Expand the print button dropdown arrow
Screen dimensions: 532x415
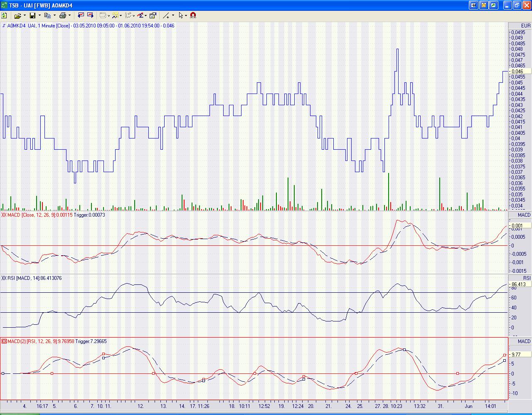(x=69, y=15)
